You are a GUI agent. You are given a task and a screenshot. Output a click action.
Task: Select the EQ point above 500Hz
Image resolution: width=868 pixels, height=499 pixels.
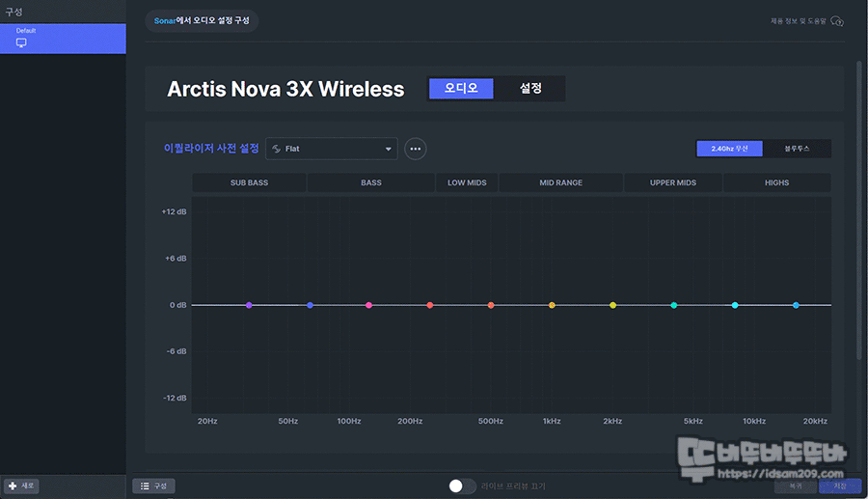click(491, 305)
